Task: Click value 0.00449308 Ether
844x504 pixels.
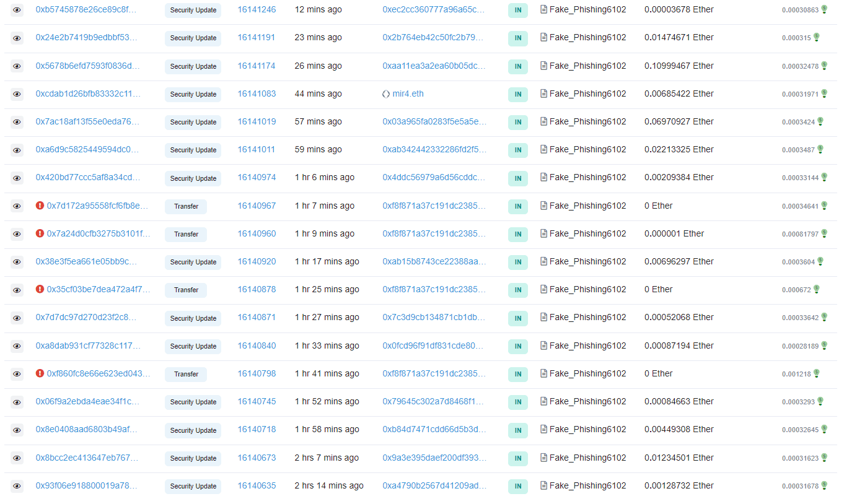Action: [x=679, y=429]
